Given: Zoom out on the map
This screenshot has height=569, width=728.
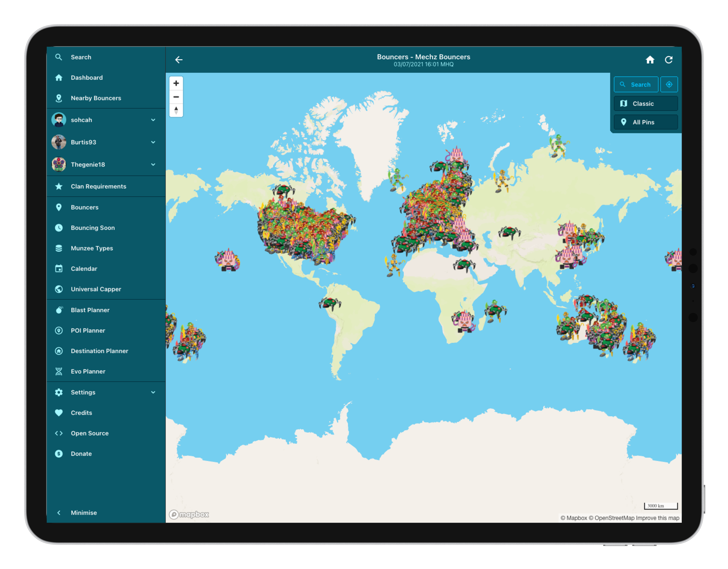Looking at the screenshot, I should tap(176, 97).
